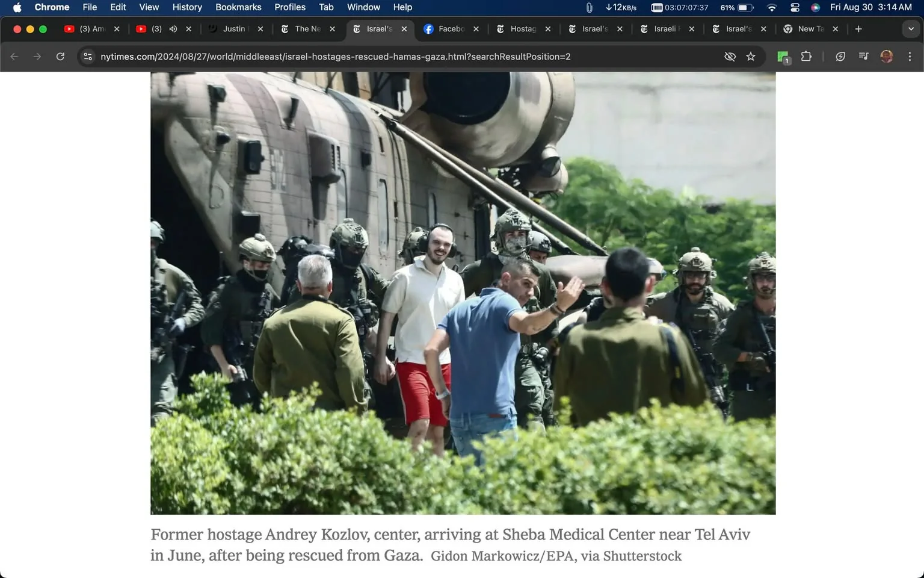Open the File menu
Screen dimensions: 924x578
(90, 7)
